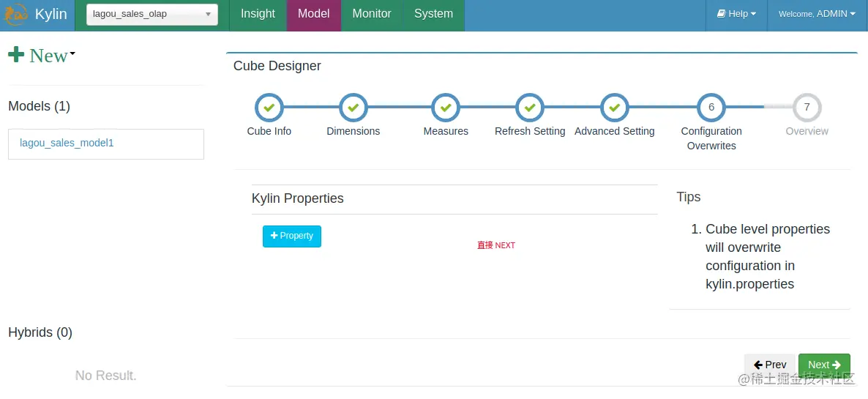Image resolution: width=868 pixels, height=399 pixels.
Task: Click the Overview step label
Action: 807,132
